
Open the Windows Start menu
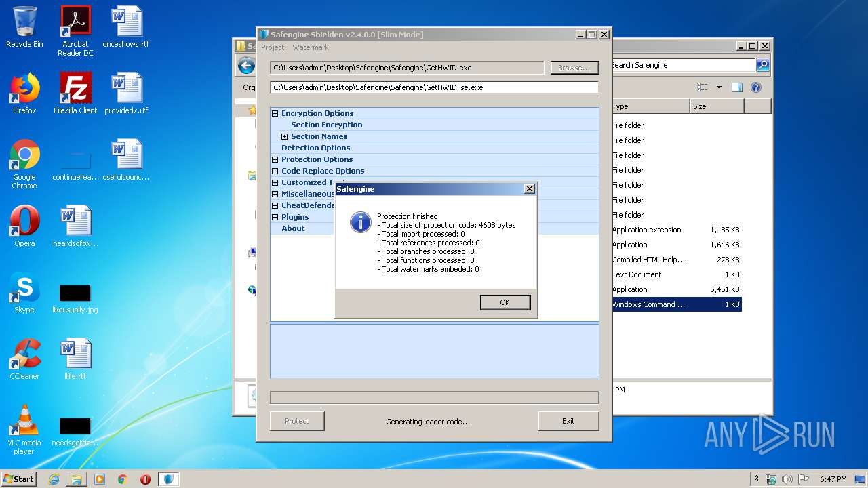coord(19,479)
